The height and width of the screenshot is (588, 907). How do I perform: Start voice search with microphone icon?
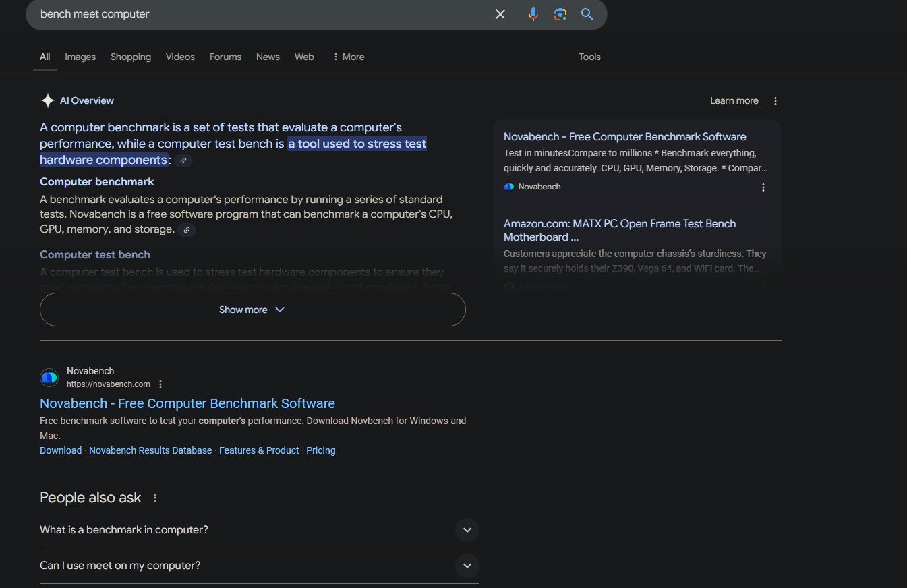pyautogui.click(x=533, y=14)
